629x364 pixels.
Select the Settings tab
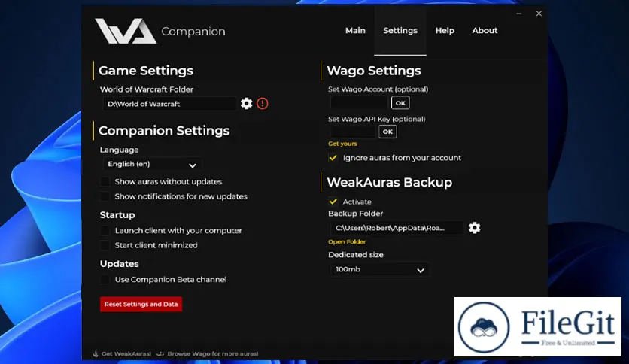400,31
